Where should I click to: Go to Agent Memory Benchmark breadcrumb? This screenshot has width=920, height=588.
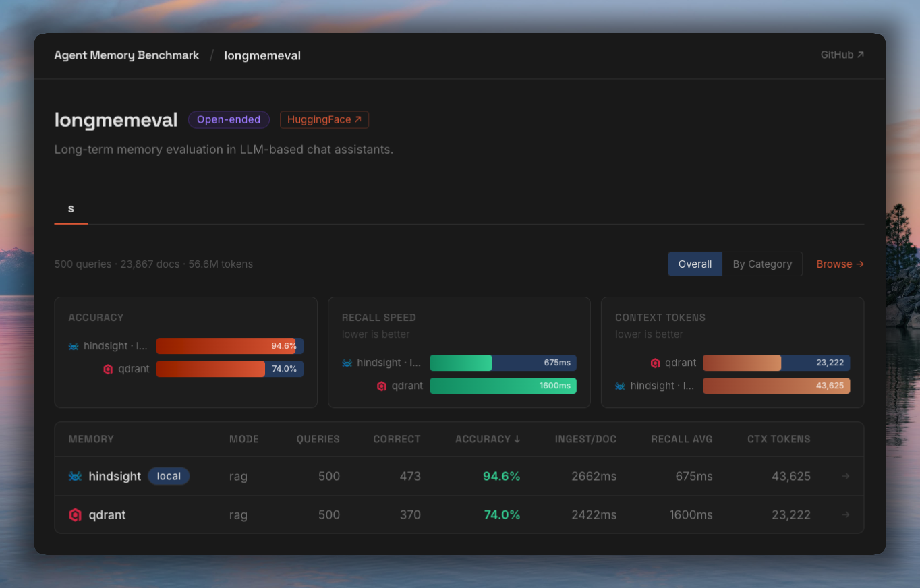(x=127, y=55)
